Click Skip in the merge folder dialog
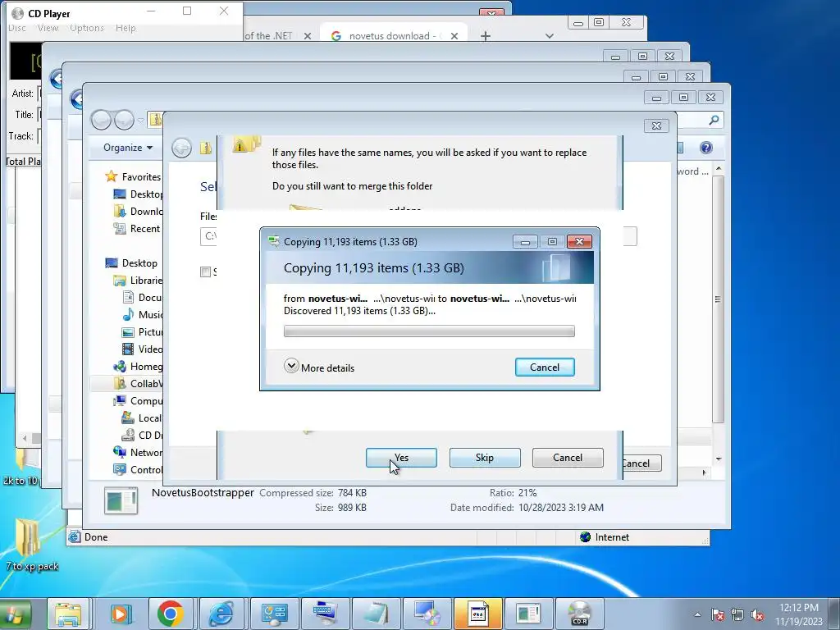 484,458
